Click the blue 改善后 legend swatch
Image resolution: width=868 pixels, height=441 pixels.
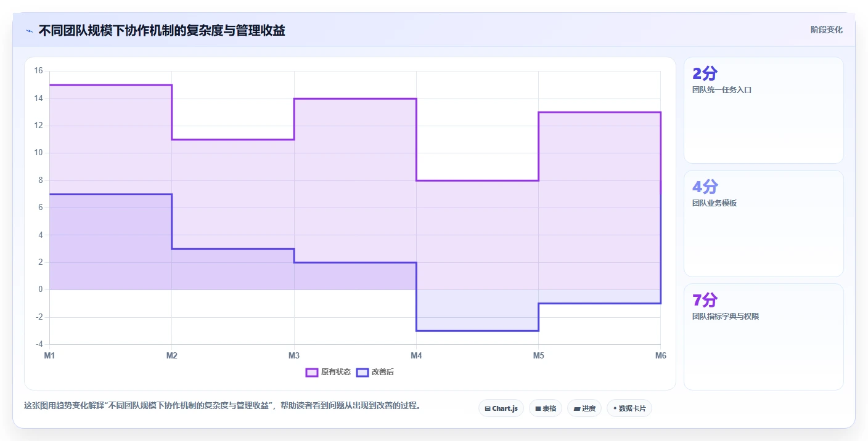[x=362, y=372]
